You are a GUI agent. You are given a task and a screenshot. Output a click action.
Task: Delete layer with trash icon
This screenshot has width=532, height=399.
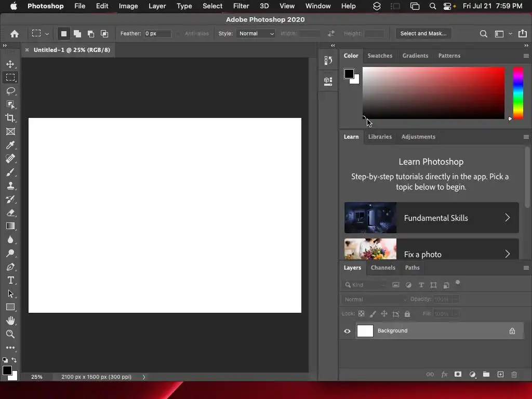[x=514, y=374]
